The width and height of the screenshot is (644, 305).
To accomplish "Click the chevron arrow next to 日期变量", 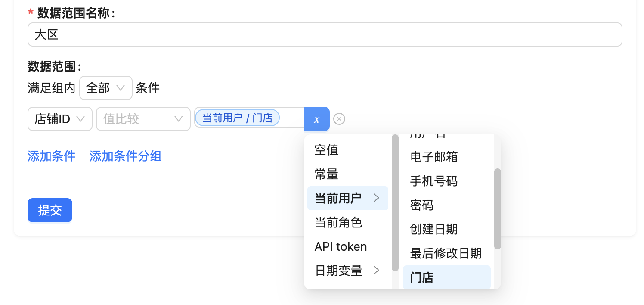I will click(x=377, y=271).
